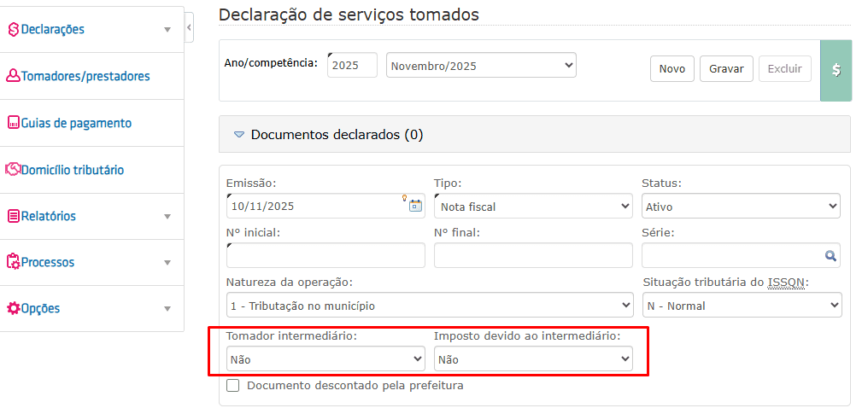Expand the Relatórios menu arrow
This screenshot has width=868, height=408.
point(167,216)
